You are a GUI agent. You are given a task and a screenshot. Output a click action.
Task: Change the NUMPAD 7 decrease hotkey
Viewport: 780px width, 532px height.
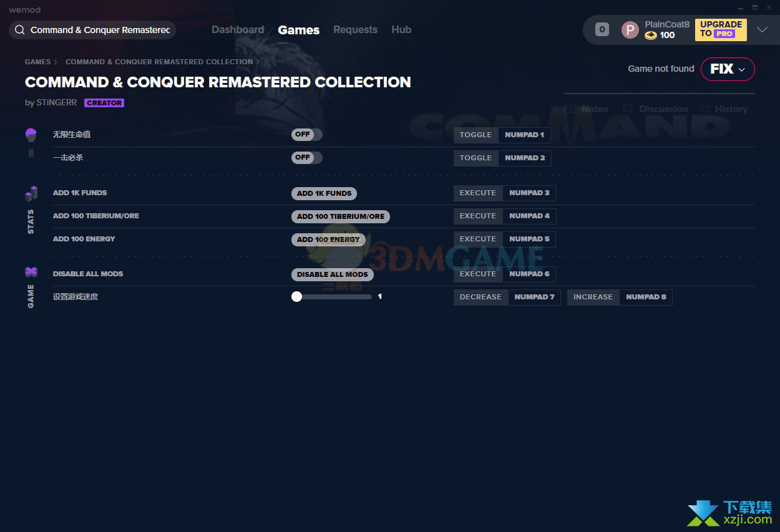(x=534, y=297)
